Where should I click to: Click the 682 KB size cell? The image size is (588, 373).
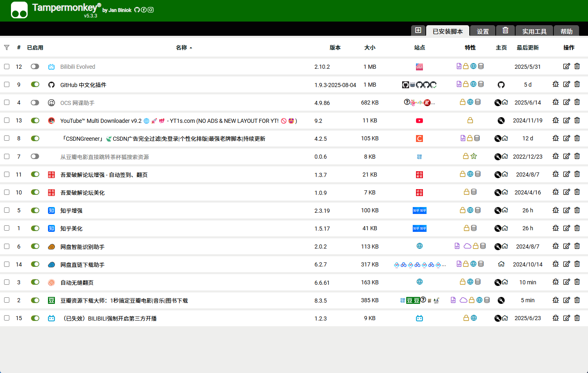click(x=370, y=103)
